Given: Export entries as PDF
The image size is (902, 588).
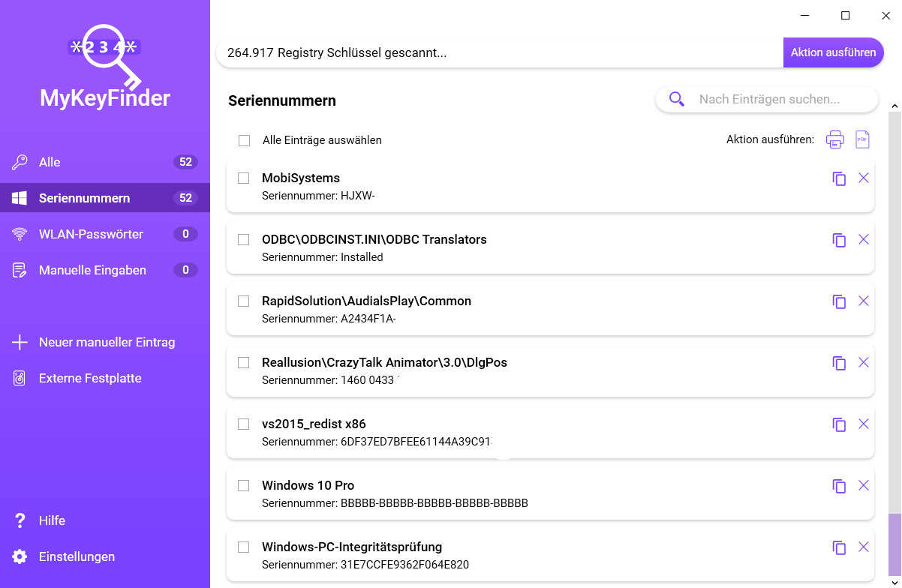Looking at the screenshot, I should [x=863, y=139].
